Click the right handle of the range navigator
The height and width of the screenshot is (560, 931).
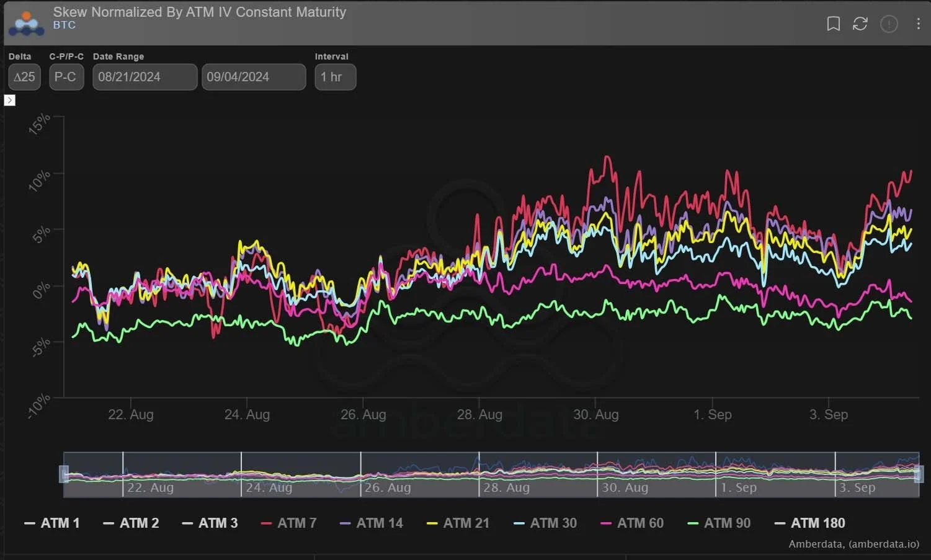coord(919,474)
